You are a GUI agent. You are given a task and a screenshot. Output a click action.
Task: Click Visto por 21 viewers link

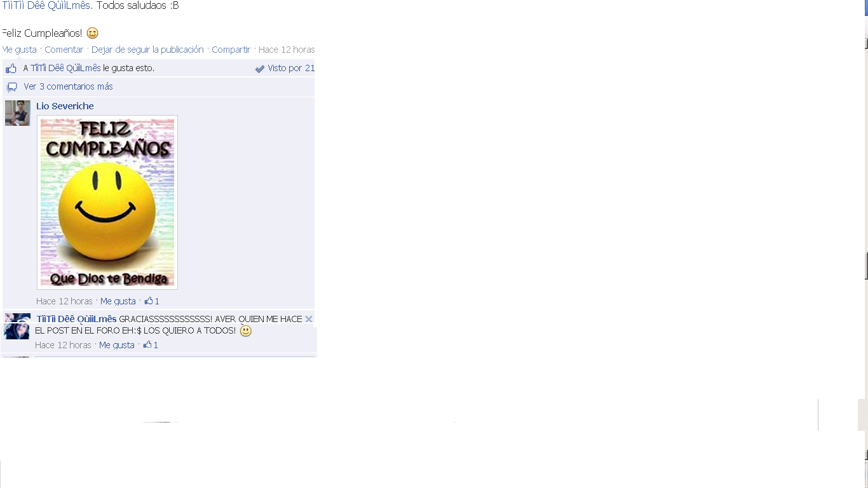click(291, 68)
